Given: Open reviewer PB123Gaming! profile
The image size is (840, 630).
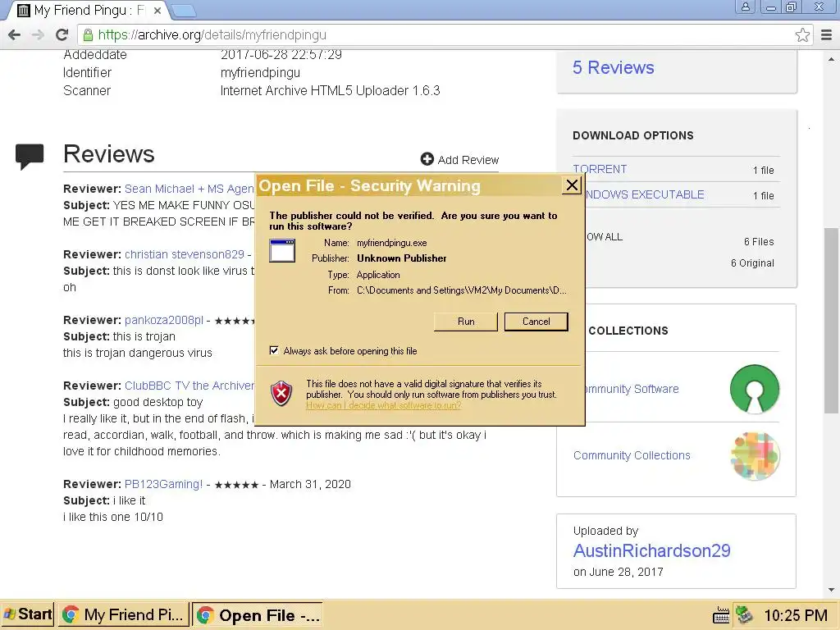Looking at the screenshot, I should 163,484.
